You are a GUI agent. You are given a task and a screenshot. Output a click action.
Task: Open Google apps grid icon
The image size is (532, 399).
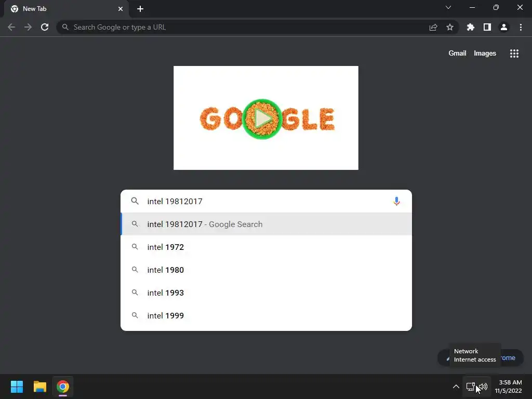pyautogui.click(x=514, y=54)
